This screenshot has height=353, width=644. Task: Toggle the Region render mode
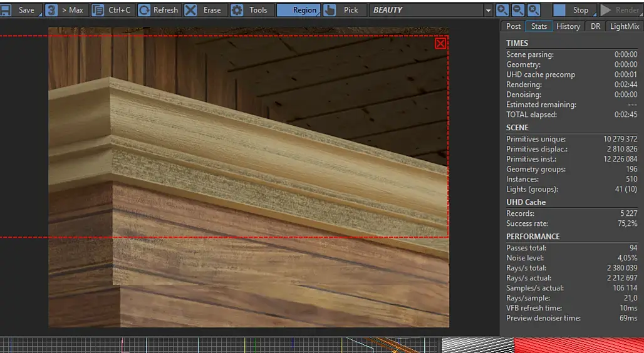(299, 10)
